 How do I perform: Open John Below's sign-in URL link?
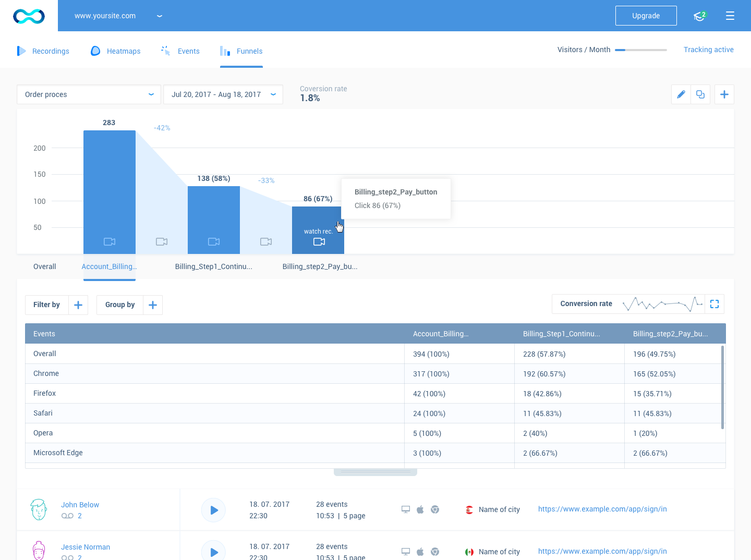pos(602,509)
